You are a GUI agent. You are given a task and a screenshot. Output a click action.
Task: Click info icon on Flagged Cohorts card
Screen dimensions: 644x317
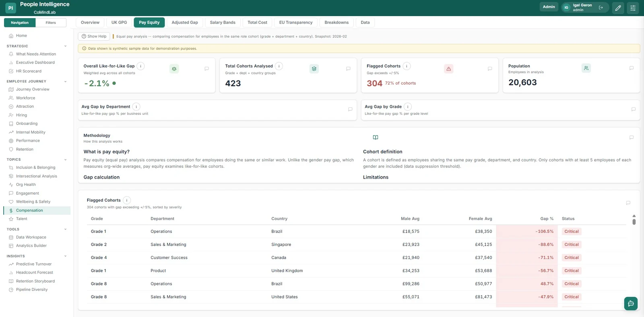[x=407, y=66]
